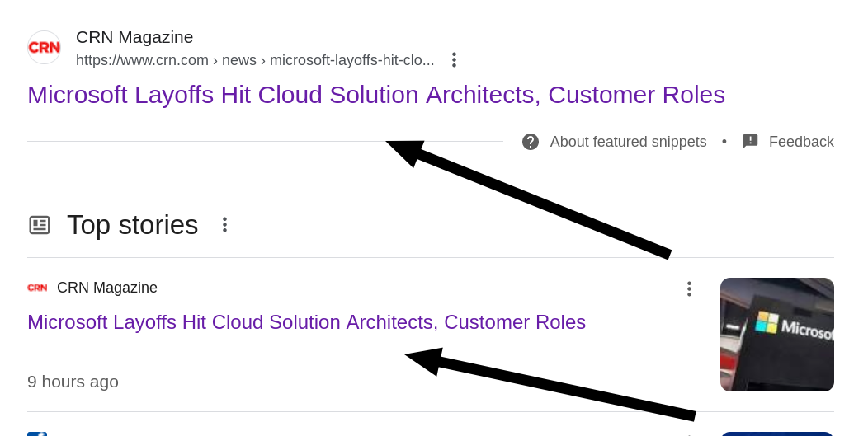This screenshot has width=868, height=436.
Task: Click the 9 hours ago timestamp
Action: click(73, 382)
